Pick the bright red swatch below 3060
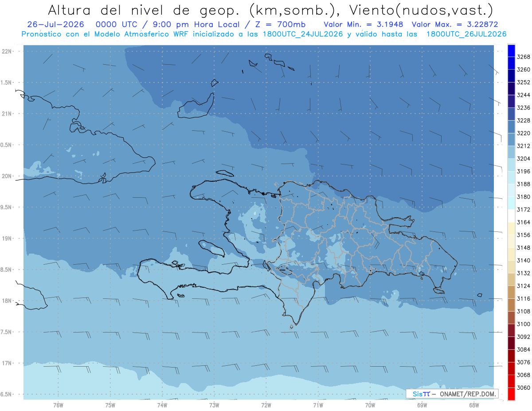The width and height of the screenshot is (532, 411). (x=511, y=394)
